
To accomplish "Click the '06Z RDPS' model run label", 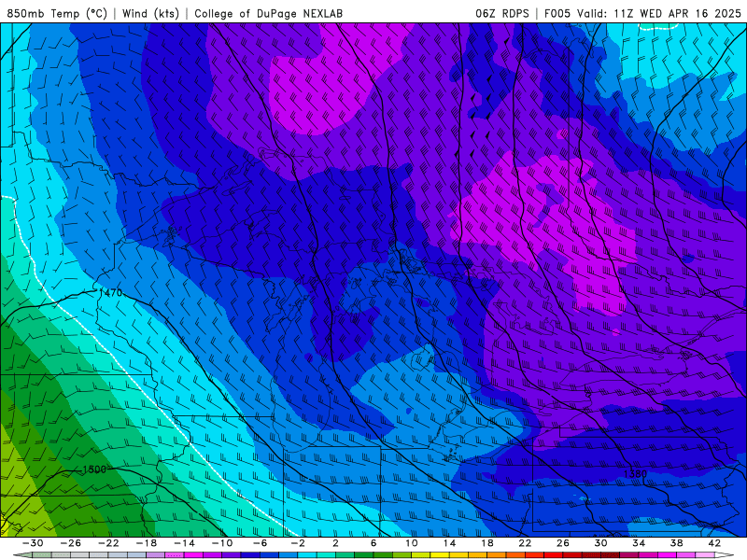I will tap(502, 14).
